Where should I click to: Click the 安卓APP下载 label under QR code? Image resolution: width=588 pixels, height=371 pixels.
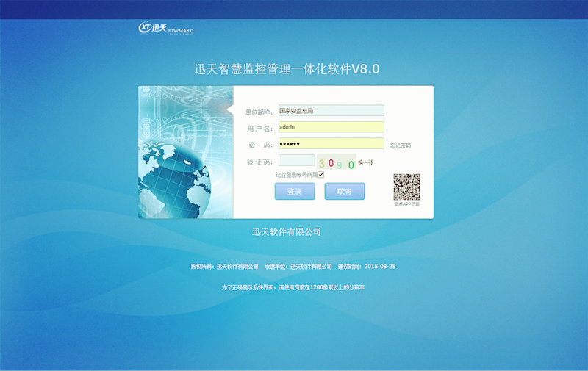pyautogui.click(x=406, y=204)
